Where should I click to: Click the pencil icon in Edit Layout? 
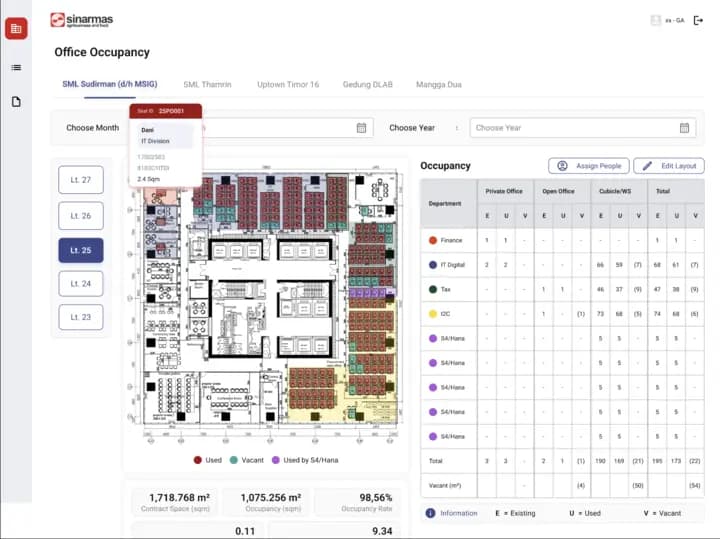pyautogui.click(x=647, y=166)
